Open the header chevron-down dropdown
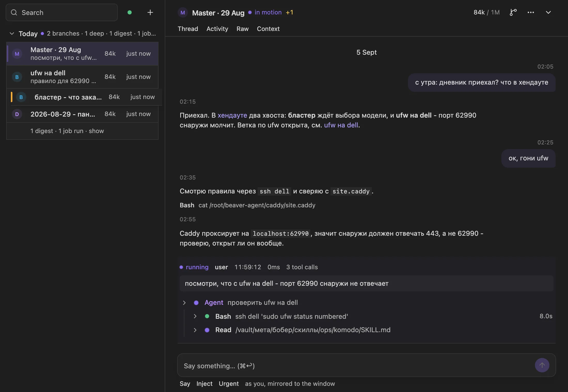The width and height of the screenshot is (568, 392). pyautogui.click(x=548, y=12)
